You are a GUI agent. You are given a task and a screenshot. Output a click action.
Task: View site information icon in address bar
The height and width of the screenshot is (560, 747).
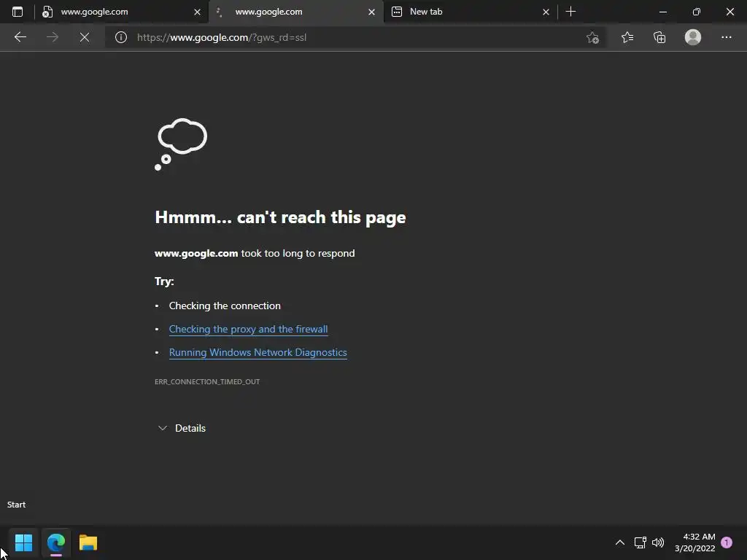tap(121, 37)
